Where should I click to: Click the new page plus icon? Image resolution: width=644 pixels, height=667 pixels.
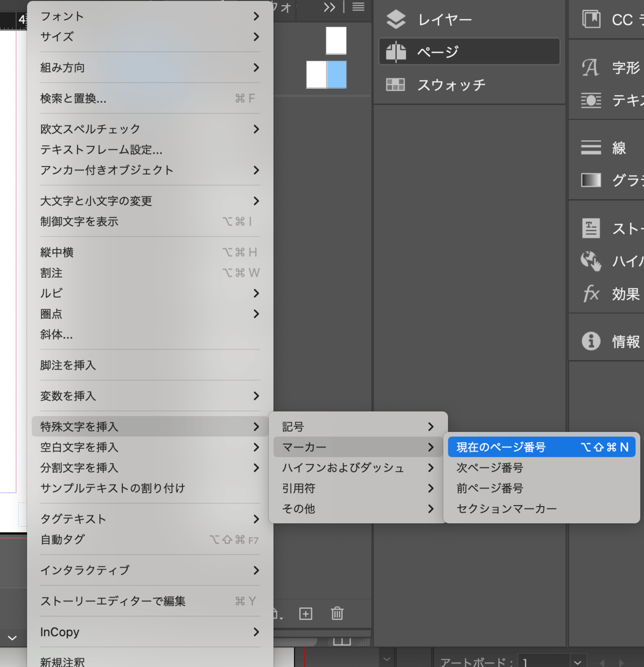305,614
